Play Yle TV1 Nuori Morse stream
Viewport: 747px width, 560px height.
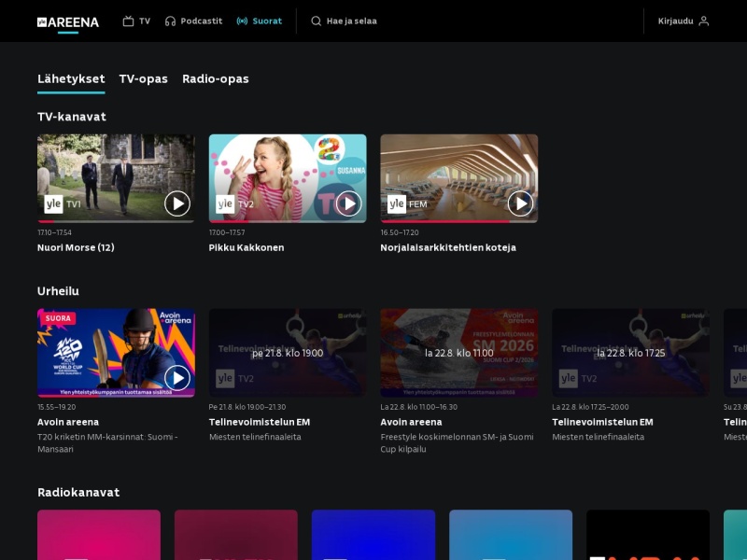point(177,203)
